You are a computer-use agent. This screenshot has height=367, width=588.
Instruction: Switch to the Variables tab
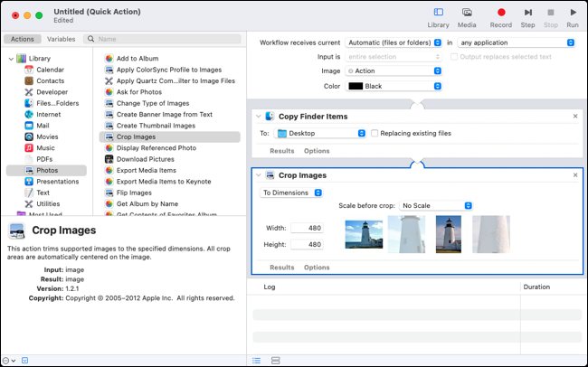tap(62, 39)
